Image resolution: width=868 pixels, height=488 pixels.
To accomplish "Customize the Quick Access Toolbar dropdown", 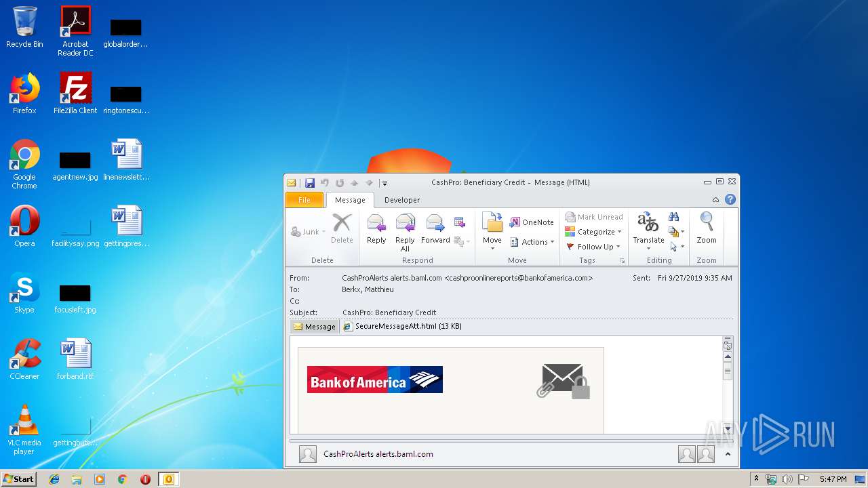I will pos(384,183).
